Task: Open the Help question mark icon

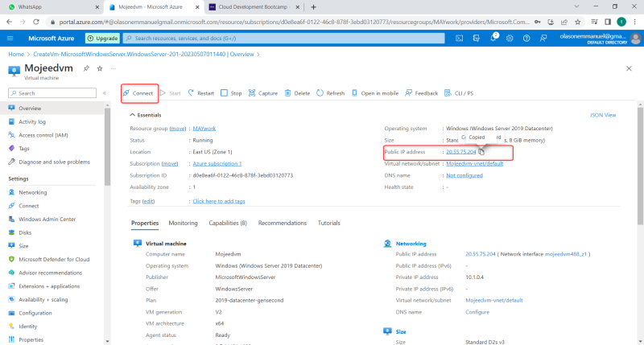Action: (526, 38)
